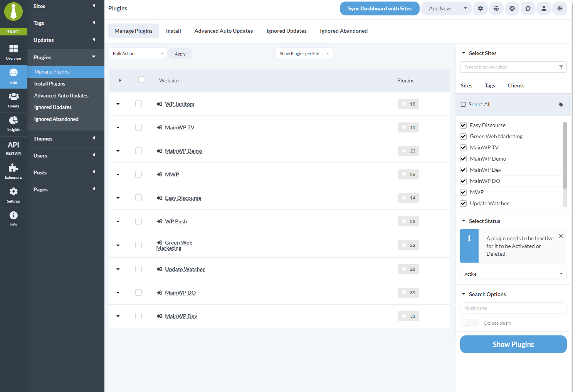Click the plugin name search field

[513, 308]
